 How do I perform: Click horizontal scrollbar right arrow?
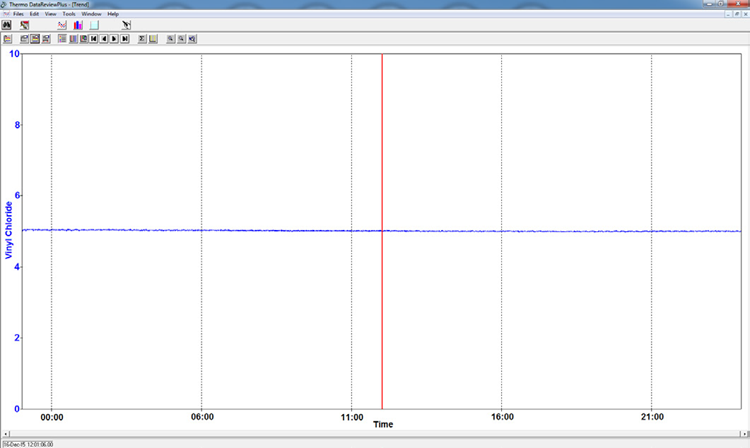(744, 434)
